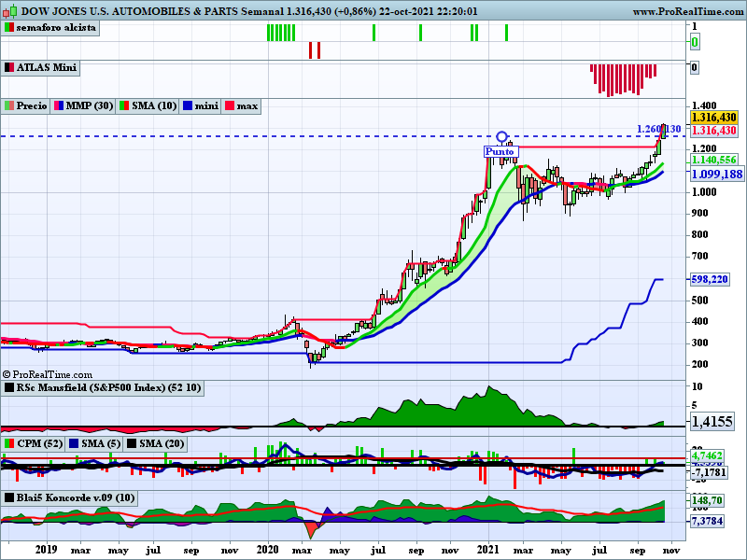Image resolution: width=747 pixels, height=560 pixels.
Task: Click the 598,220 mini value tag
Action: point(710,279)
